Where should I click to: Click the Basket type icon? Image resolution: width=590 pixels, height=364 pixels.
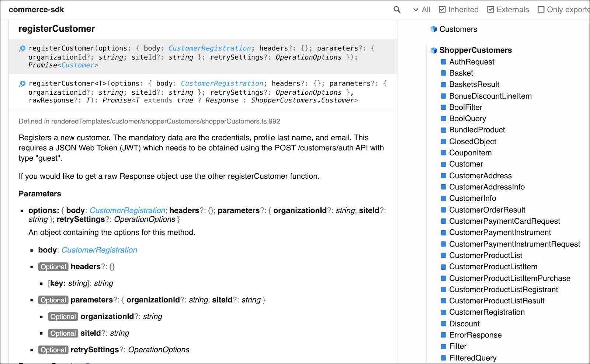pos(444,73)
